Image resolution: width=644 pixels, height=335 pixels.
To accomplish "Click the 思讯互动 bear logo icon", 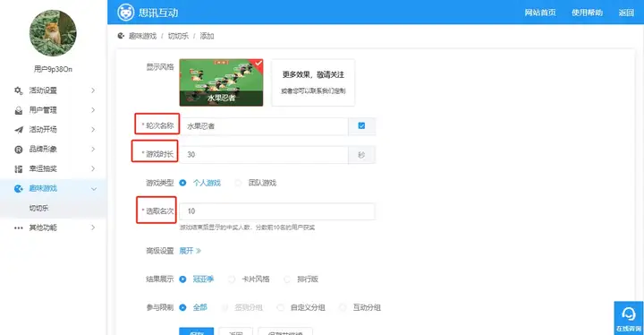I will tap(126, 13).
